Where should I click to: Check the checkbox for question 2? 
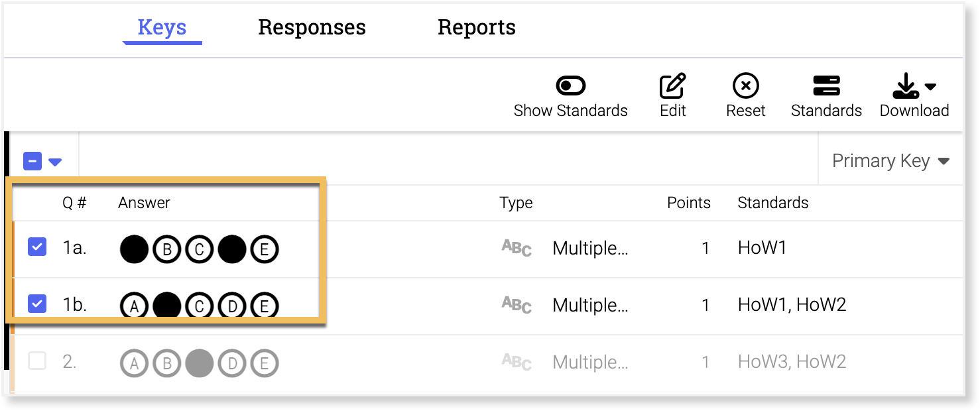37,361
